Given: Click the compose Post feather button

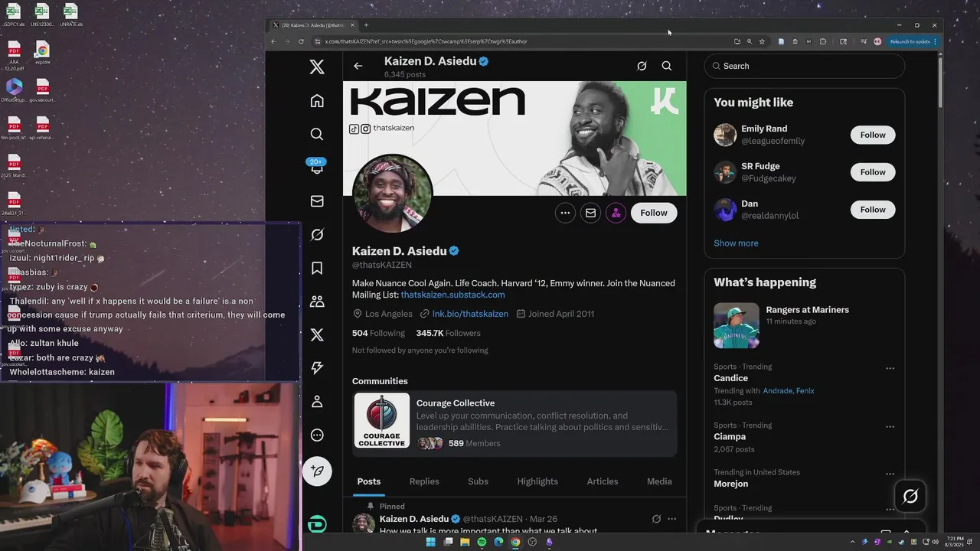Looking at the screenshot, I should tap(317, 471).
